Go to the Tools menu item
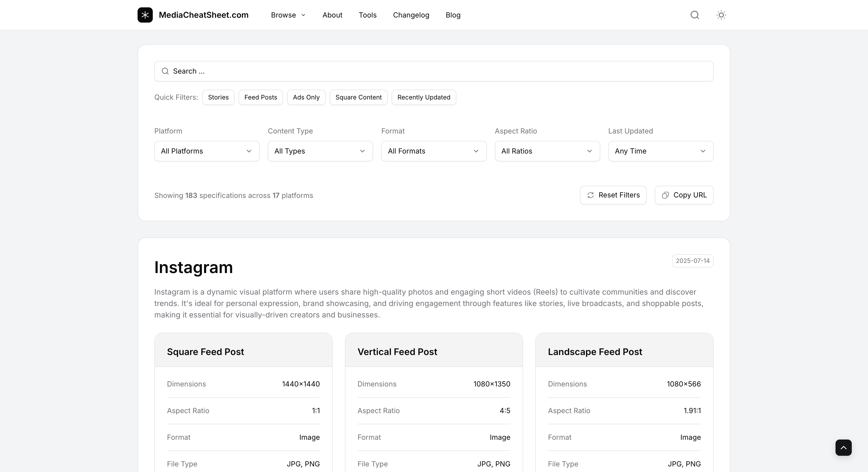Image resolution: width=868 pixels, height=472 pixels. pos(367,15)
